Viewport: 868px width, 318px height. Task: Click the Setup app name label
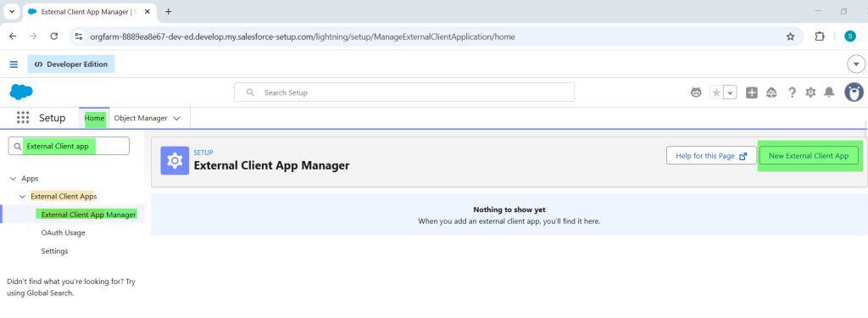pos(52,118)
